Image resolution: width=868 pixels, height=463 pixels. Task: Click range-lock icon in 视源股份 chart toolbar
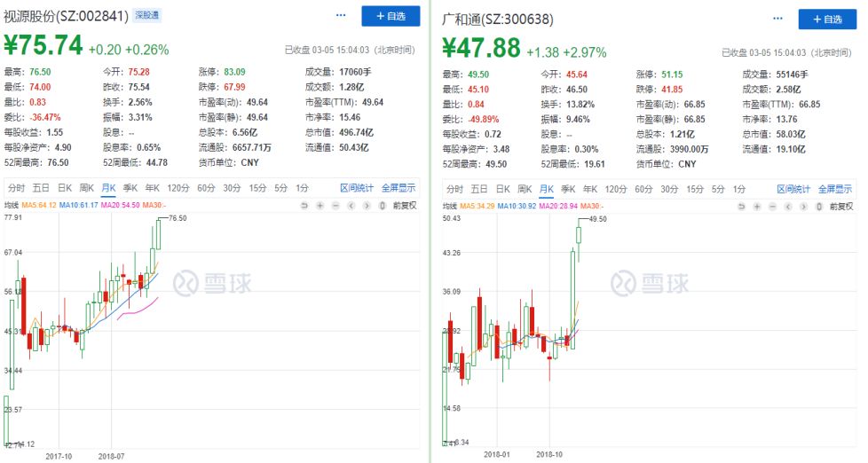(x=382, y=205)
